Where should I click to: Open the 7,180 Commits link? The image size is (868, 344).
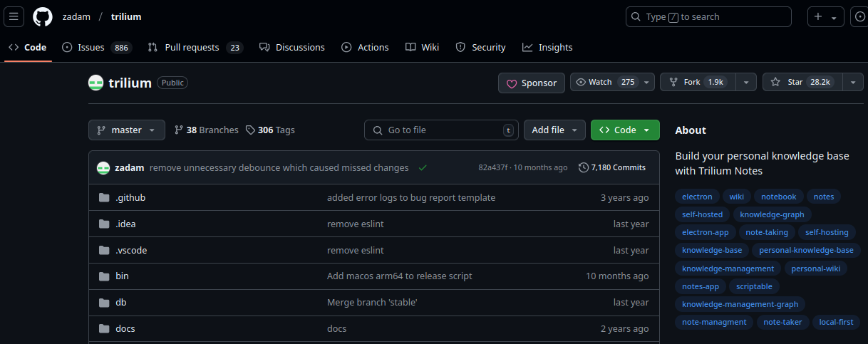pyautogui.click(x=612, y=167)
